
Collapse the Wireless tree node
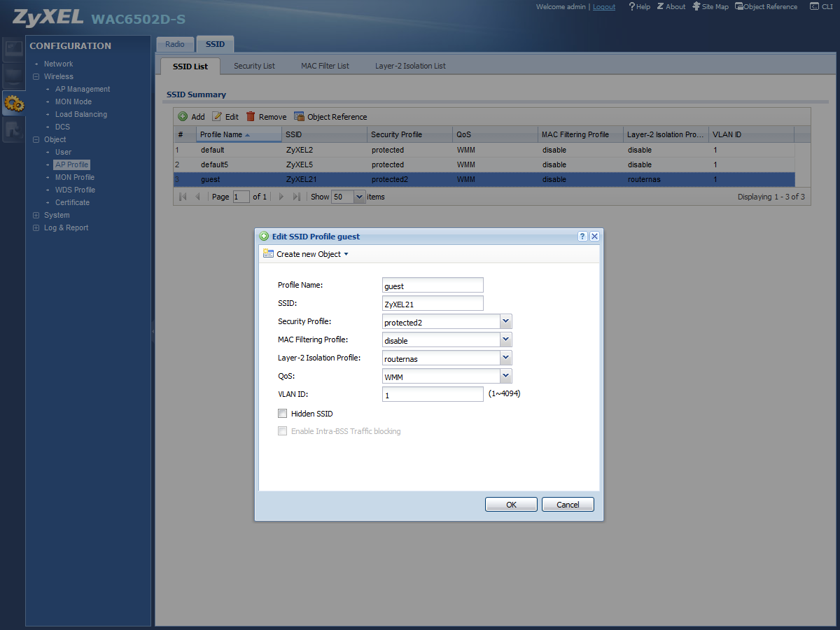point(36,76)
